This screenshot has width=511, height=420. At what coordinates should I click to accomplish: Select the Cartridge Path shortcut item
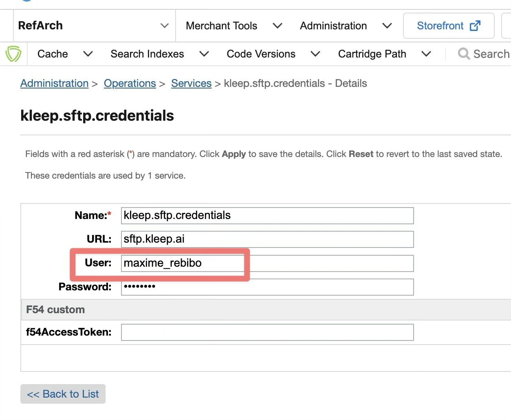(x=372, y=54)
